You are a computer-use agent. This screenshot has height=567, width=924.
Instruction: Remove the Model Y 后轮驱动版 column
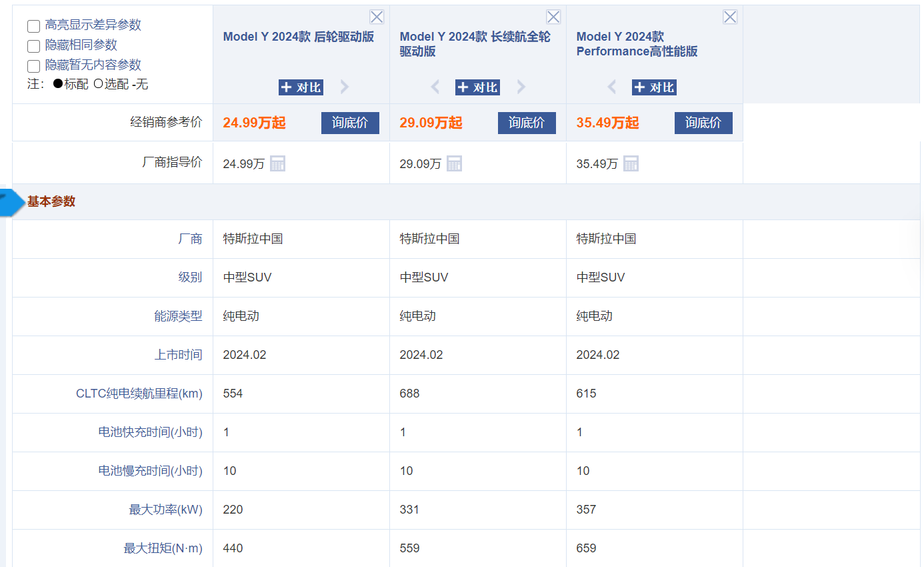click(377, 17)
